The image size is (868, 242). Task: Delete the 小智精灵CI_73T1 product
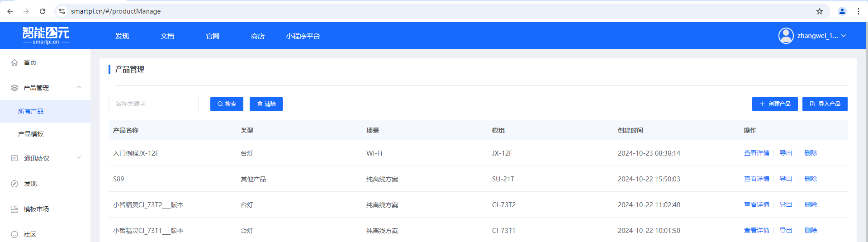(x=811, y=230)
